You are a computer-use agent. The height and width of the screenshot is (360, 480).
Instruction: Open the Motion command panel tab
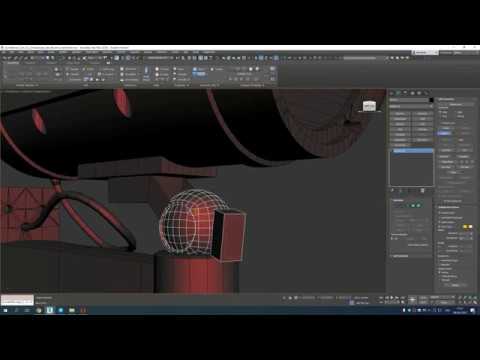click(412, 93)
